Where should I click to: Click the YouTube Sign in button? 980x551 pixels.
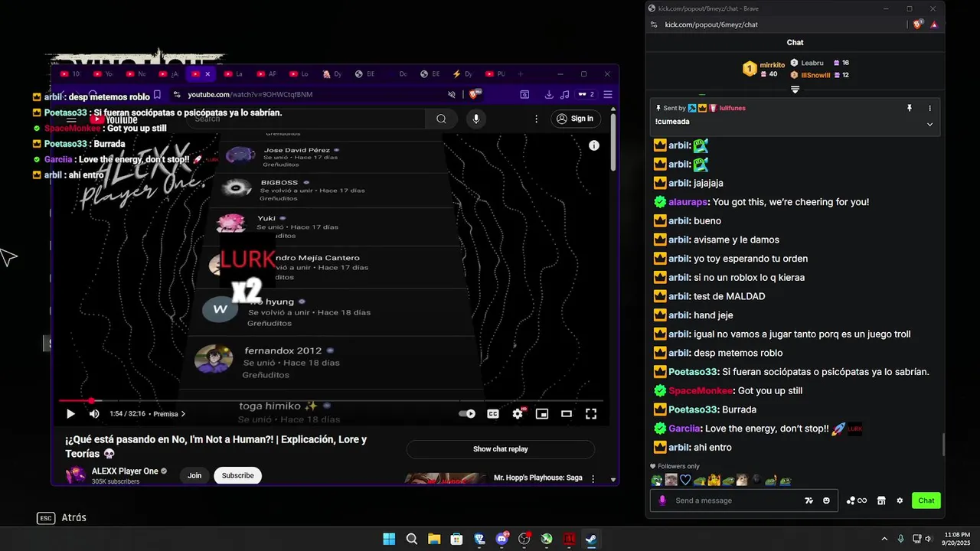point(575,119)
